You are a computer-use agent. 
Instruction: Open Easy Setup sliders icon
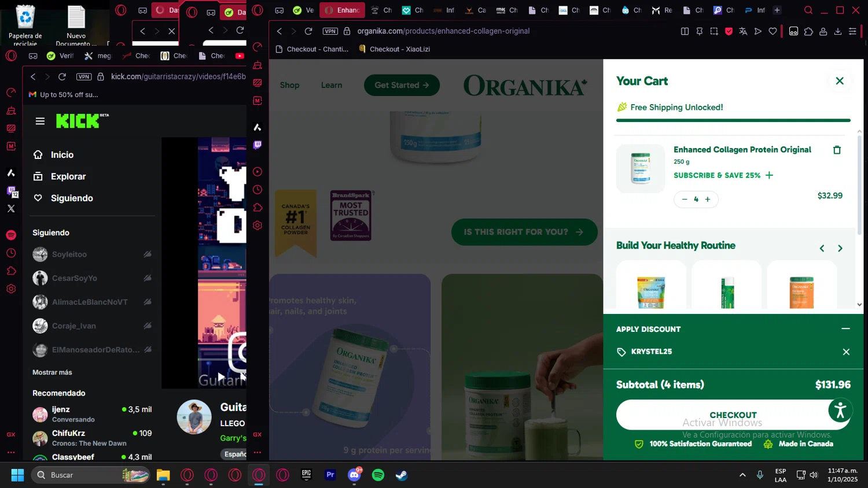[x=852, y=31]
